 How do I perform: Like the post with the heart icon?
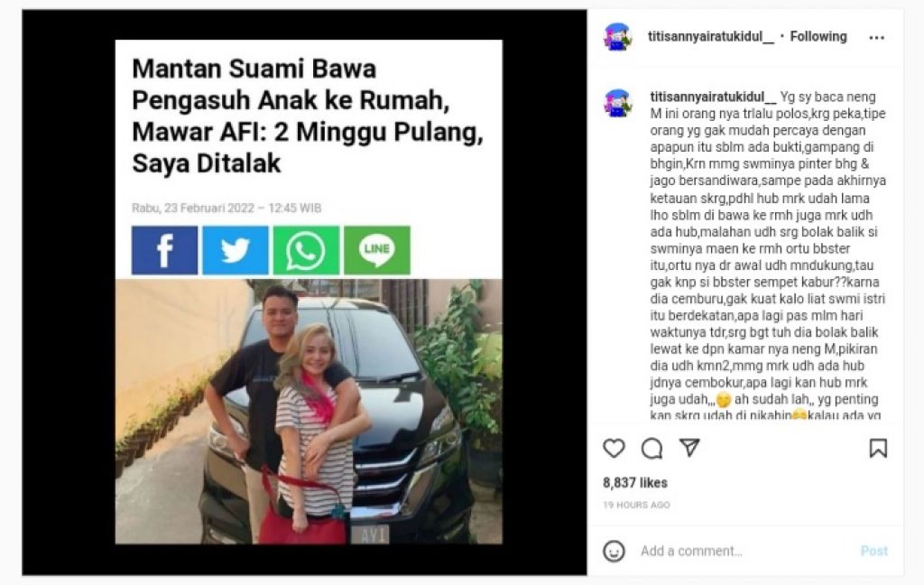click(614, 449)
